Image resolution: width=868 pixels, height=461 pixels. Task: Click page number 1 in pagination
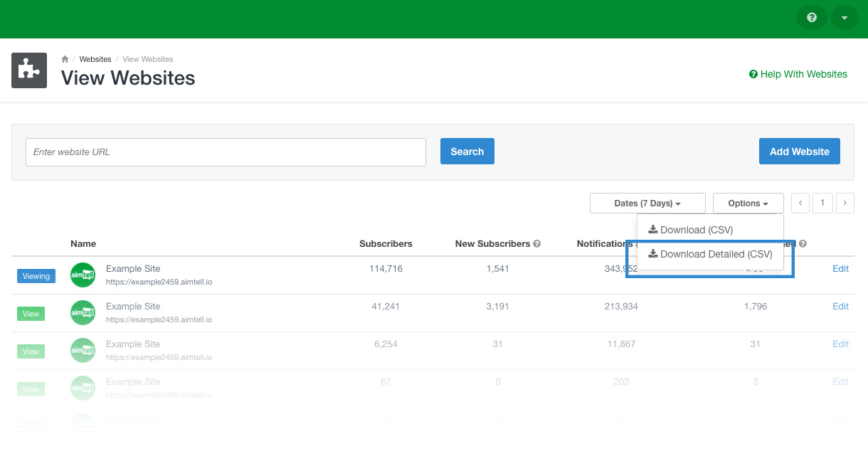[822, 203]
